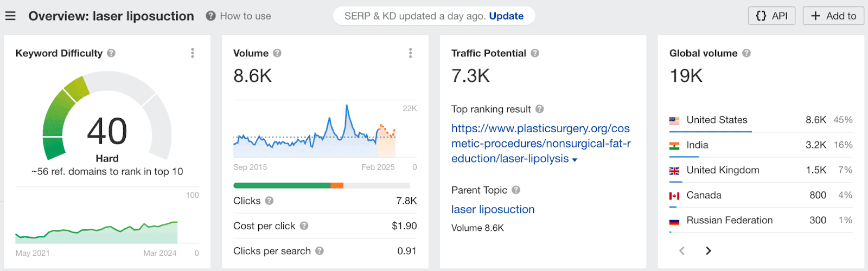Click the United Kingdom flag icon
The height and width of the screenshot is (271, 868).
674,170
